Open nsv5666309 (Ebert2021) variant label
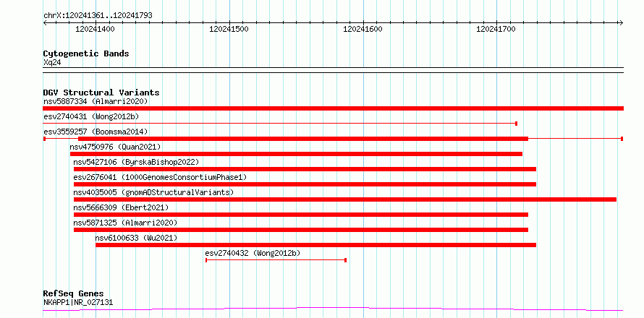The width and height of the screenshot is (644, 318). click(x=121, y=207)
